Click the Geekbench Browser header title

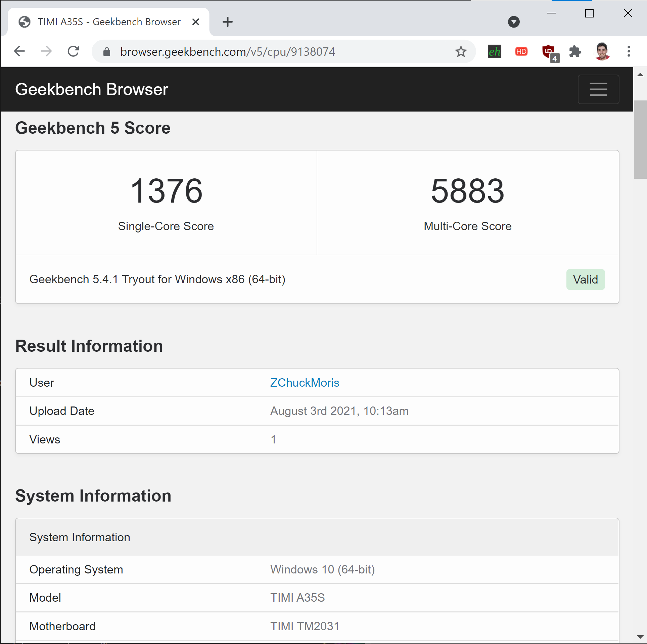point(92,89)
